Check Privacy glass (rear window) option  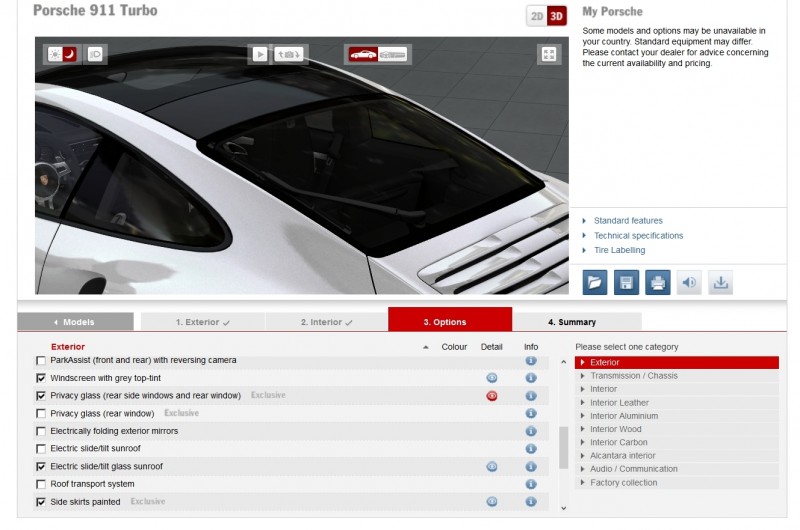(41, 414)
